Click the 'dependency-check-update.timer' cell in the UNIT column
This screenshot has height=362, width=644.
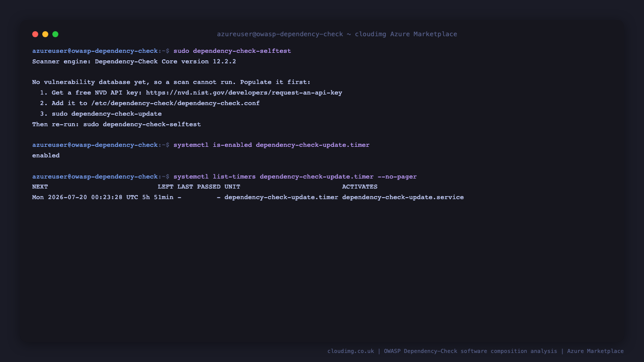281,198
